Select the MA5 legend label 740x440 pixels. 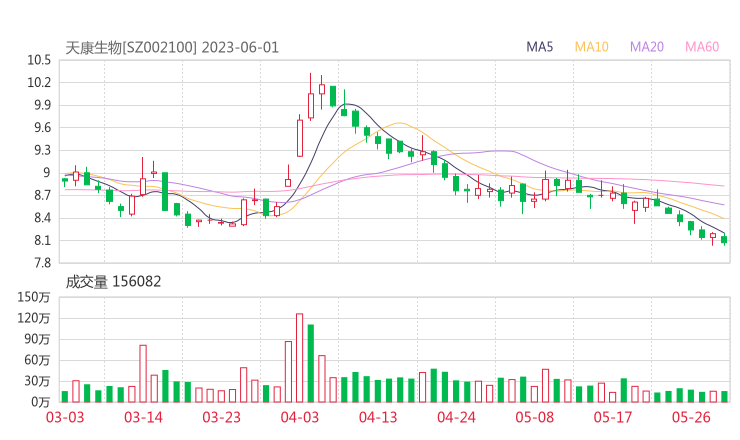point(539,47)
